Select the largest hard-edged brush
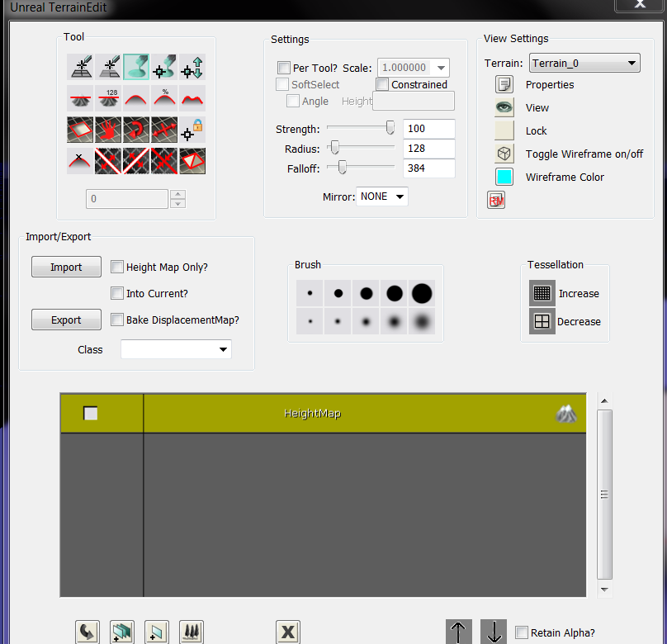Screen dimensions: 667x644 [422, 293]
